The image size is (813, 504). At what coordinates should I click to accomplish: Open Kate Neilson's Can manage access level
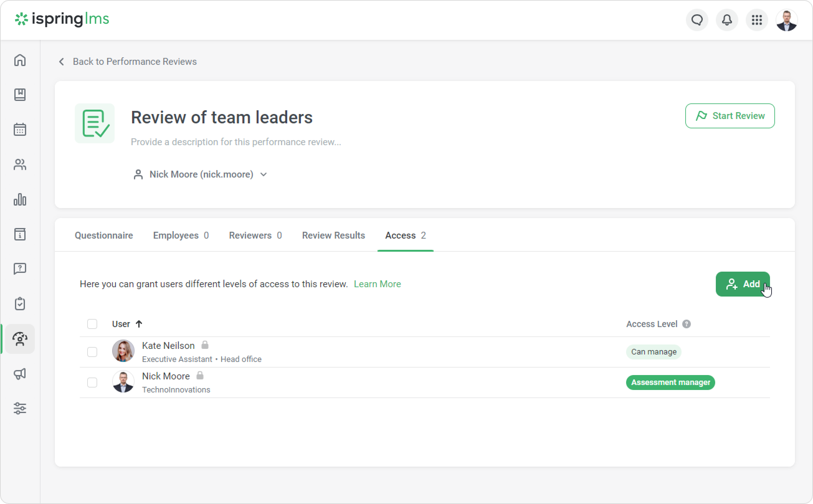tap(653, 352)
